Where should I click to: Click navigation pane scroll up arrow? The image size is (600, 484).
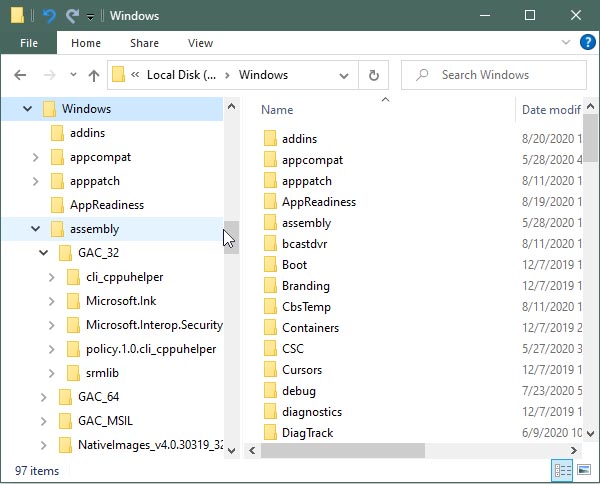coord(231,106)
